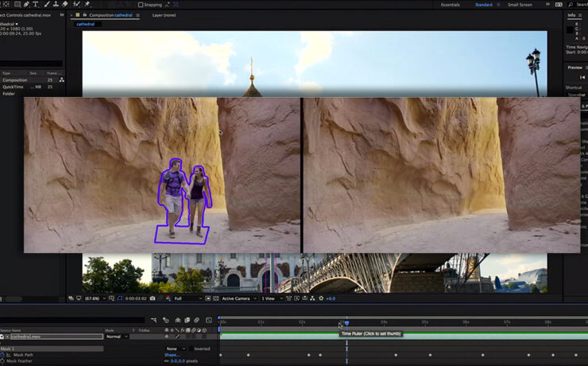The height and width of the screenshot is (366, 588).
Task: Switch to the Layer (none) tab
Action: pos(164,15)
